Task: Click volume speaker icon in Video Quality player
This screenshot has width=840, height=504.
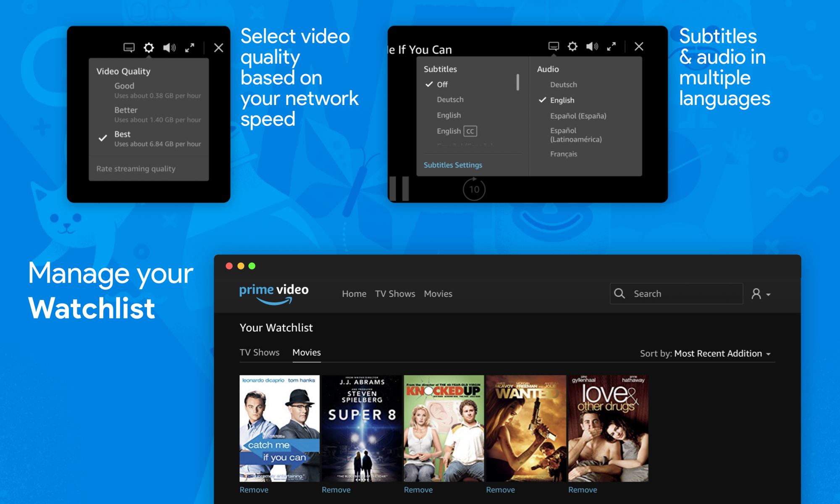Action: [169, 47]
